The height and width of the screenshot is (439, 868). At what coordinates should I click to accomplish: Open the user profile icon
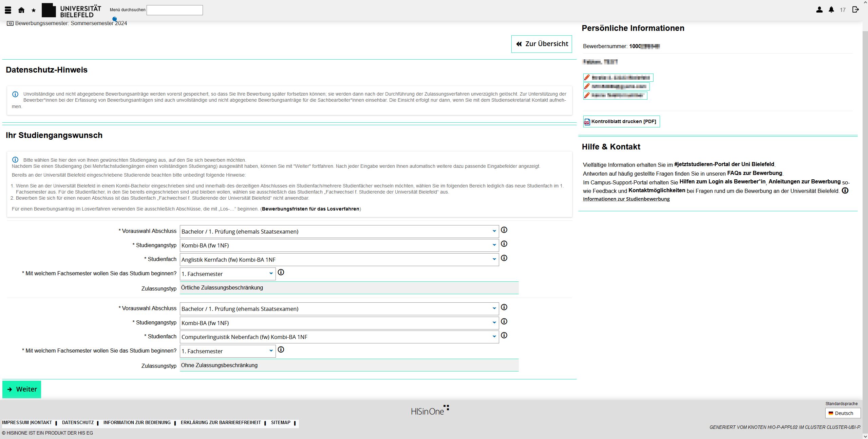coord(819,10)
